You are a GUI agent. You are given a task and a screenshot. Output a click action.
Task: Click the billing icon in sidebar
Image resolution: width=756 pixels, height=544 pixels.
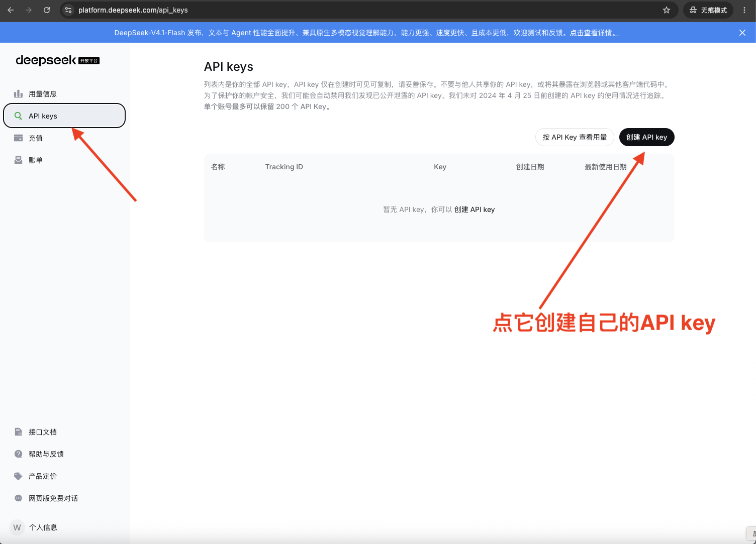tap(19, 160)
